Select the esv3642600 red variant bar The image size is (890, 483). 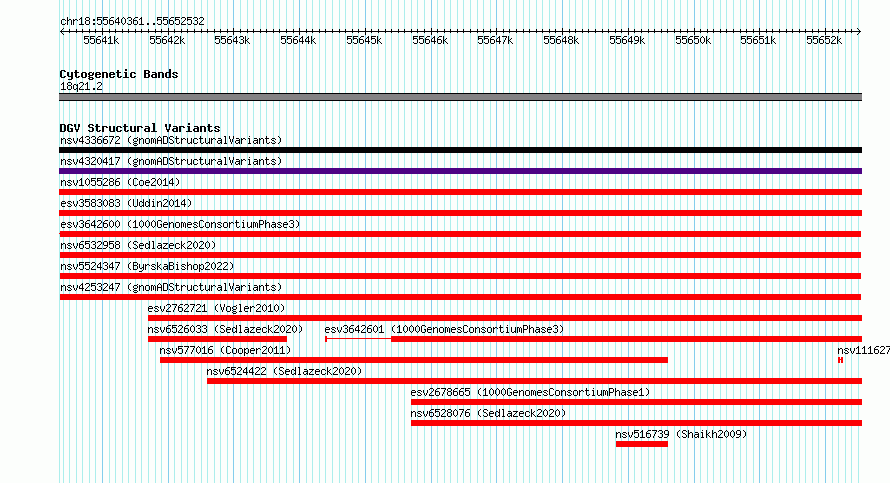[x=460, y=234]
